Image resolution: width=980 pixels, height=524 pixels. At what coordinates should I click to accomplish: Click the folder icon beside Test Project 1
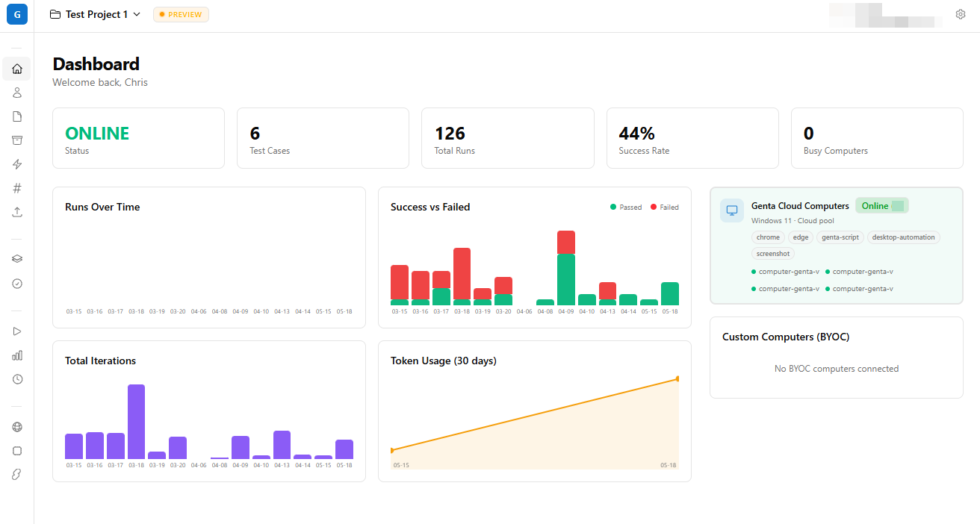point(55,14)
